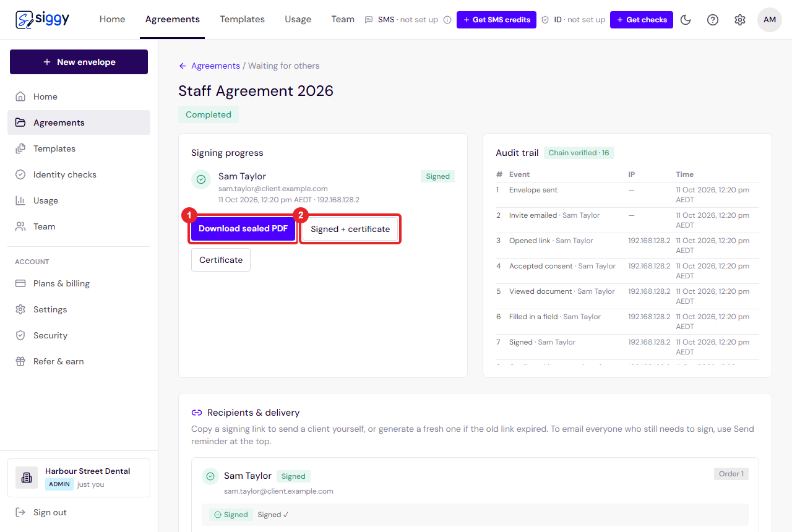Click the ID shield icon
Viewport: 792px width, 532px height.
click(x=545, y=20)
